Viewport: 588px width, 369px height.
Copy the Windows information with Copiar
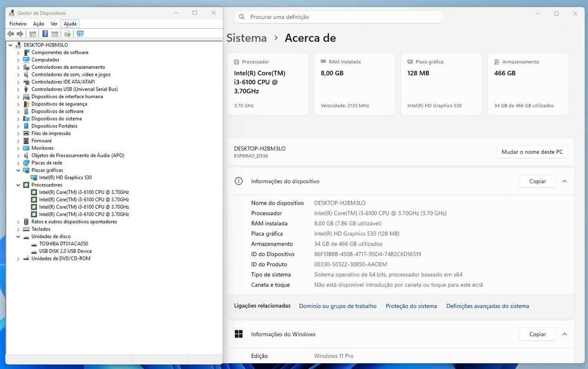tap(537, 334)
